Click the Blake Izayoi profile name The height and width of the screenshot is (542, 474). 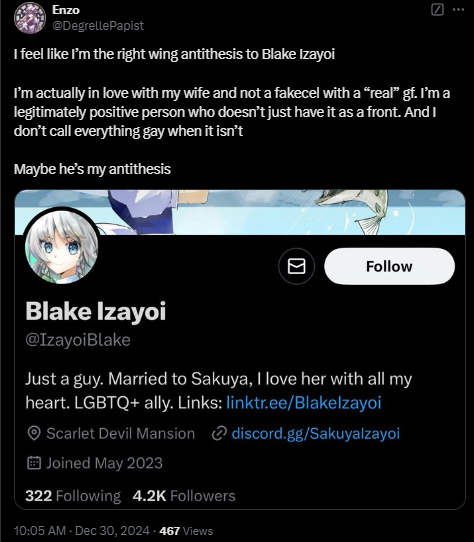click(x=95, y=311)
